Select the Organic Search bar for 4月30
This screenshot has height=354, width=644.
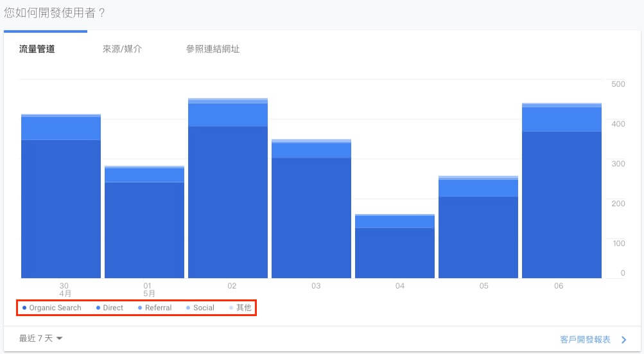pyautogui.click(x=61, y=209)
